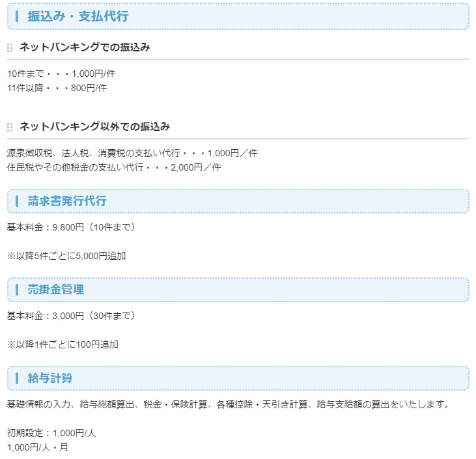Click the dotted bullet icon beside ネットバンキングでの振込み
The height and width of the screenshot is (459, 476).
coord(10,48)
